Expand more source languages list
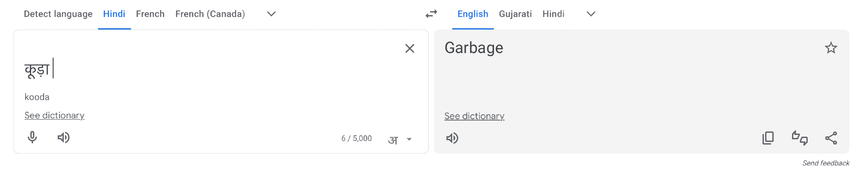This screenshot has height=178, width=868. 271,14
